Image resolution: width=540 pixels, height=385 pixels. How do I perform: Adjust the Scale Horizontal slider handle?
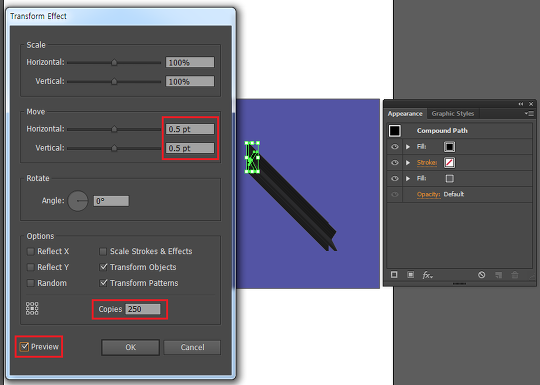(114, 62)
